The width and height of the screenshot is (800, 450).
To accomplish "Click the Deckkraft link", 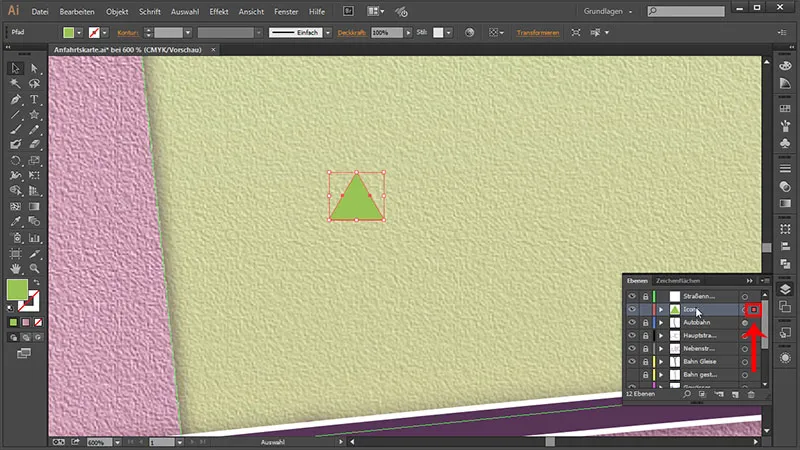I will pyautogui.click(x=352, y=33).
